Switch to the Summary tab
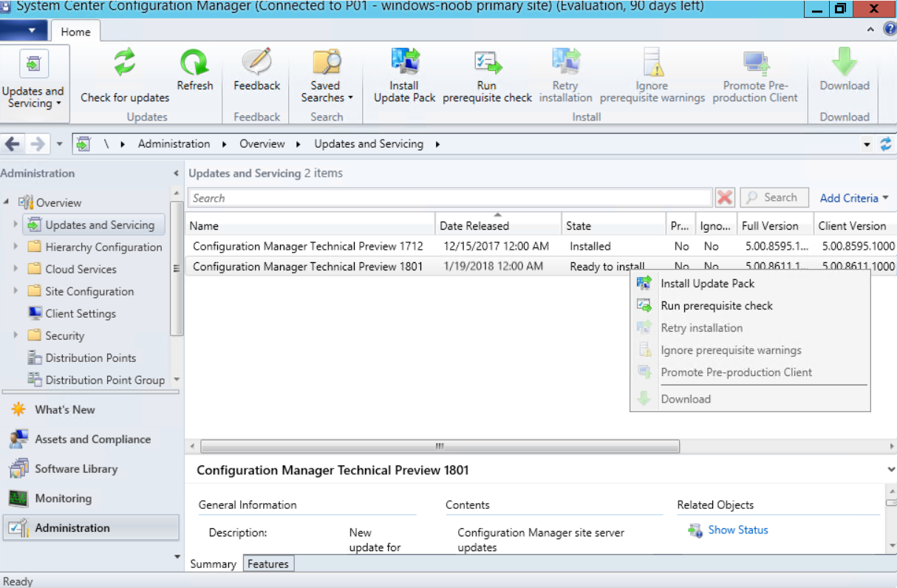 coord(214,564)
